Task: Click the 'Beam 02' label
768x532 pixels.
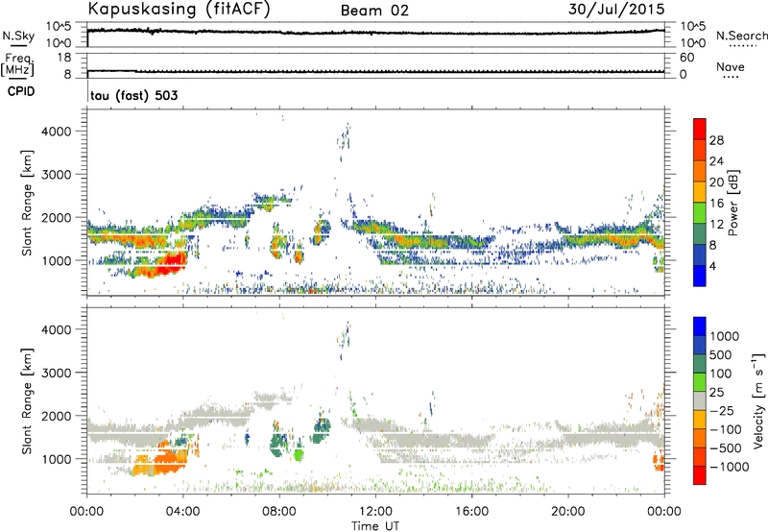Action: (374, 11)
